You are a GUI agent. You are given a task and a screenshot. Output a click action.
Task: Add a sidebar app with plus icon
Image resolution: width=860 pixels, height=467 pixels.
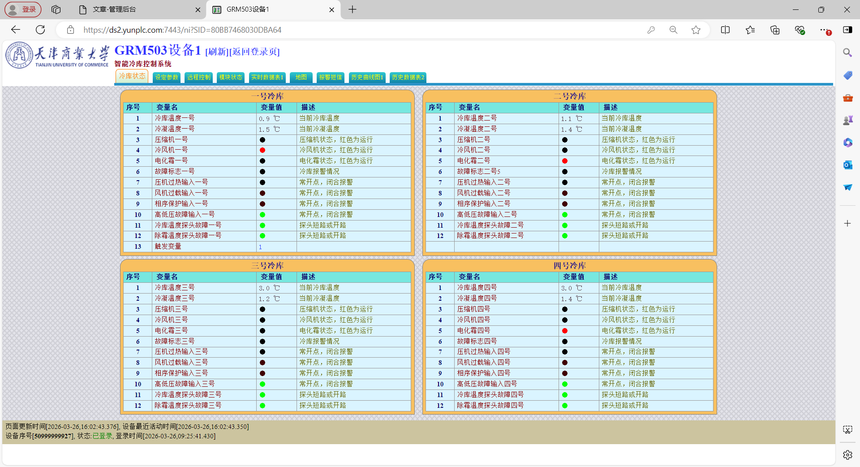pos(847,223)
